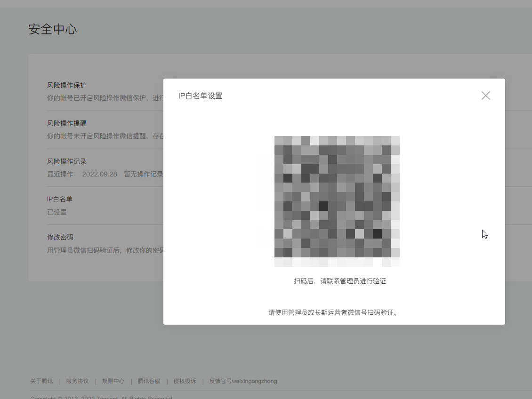This screenshot has width=532, height=399.
Task: Select the text 扫码后，请联系管理员进行验证
Action: (339, 281)
